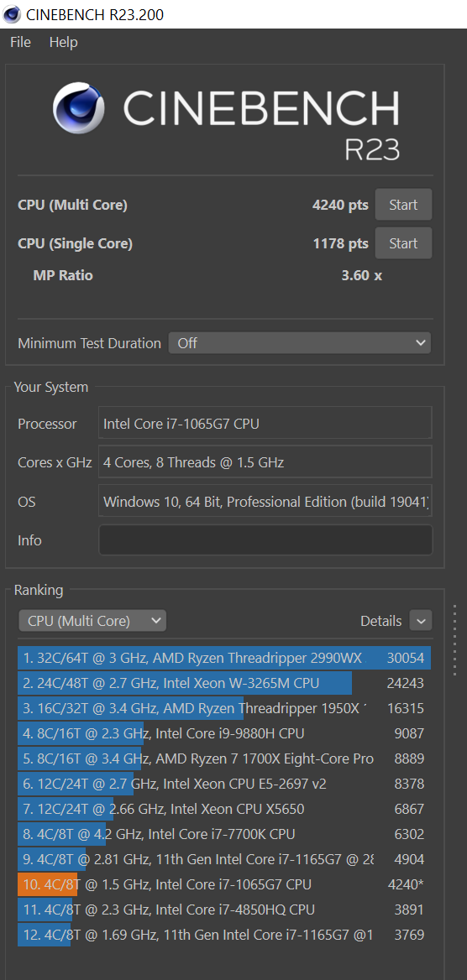Select the 2.81 GHz i7-1165G7 ranking row
This screenshot has width=467, height=980.
coord(224,859)
